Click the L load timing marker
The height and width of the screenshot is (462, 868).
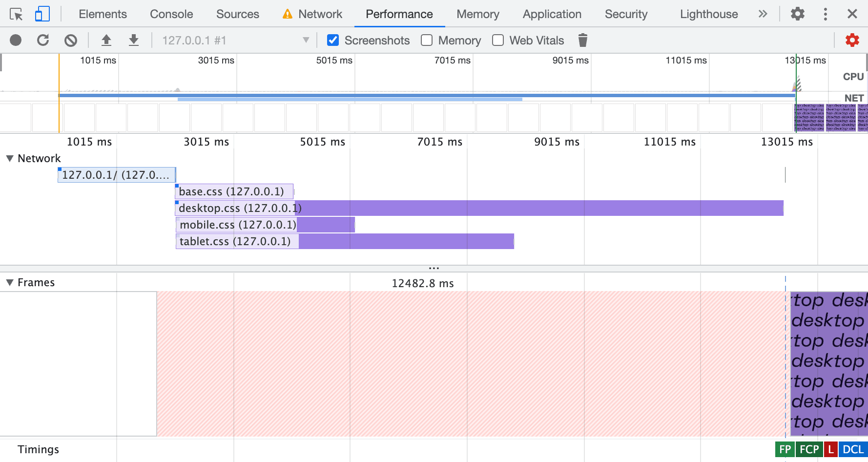pyautogui.click(x=831, y=449)
